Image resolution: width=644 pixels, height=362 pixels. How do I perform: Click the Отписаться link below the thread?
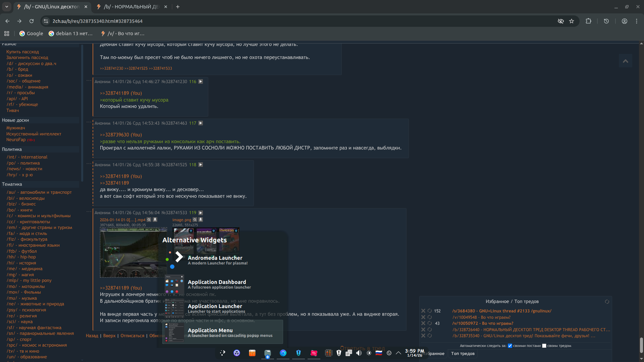click(132, 336)
